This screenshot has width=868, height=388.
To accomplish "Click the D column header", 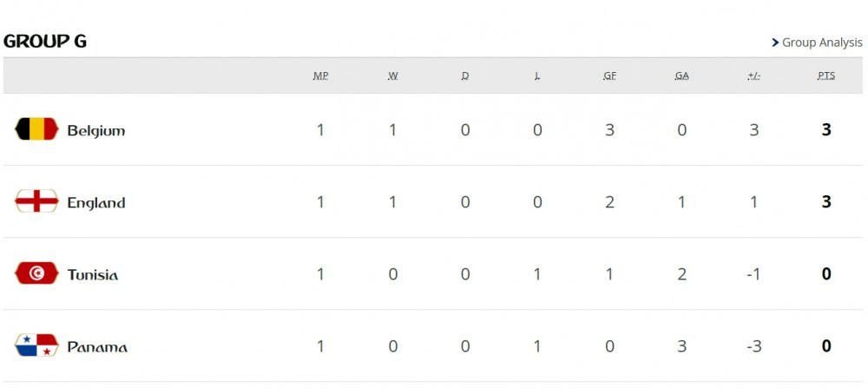I will 465,76.
